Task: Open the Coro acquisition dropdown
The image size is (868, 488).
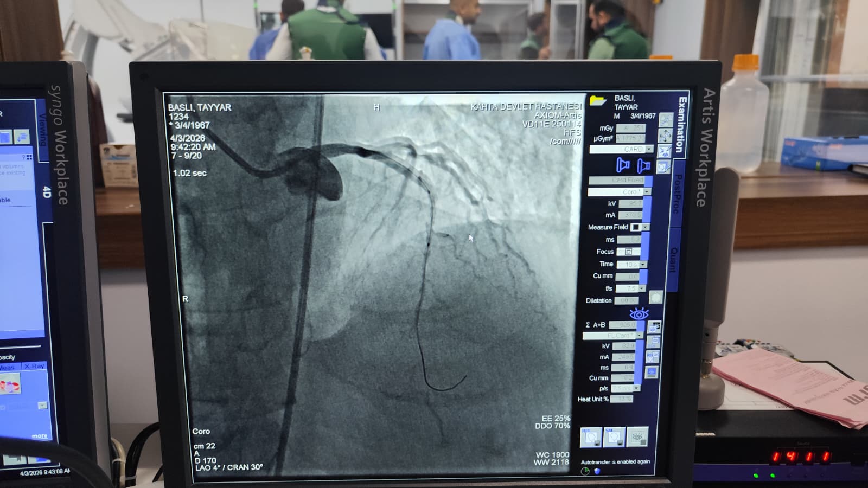Action: tap(647, 192)
